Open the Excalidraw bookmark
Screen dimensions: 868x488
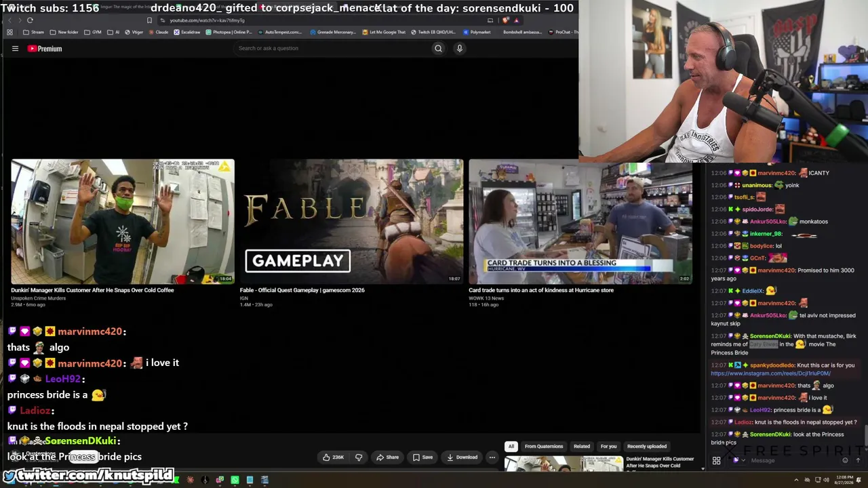(187, 32)
